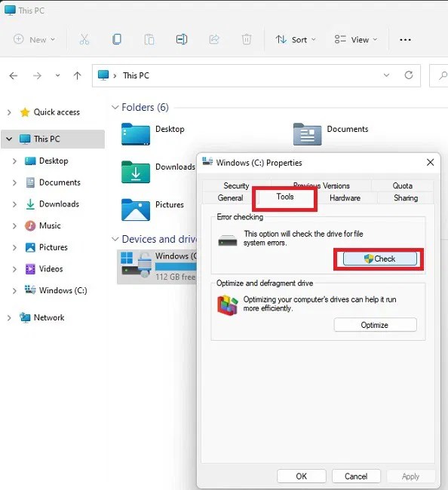Image resolution: width=448 pixels, height=490 pixels.
Task: Click the Apply button
Action: coord(410,476)
